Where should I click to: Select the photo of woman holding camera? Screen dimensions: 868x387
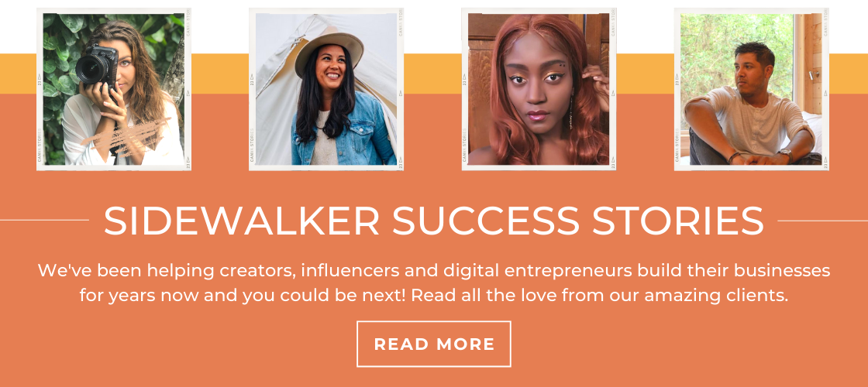pyautogui.click(x=113, y=89)
